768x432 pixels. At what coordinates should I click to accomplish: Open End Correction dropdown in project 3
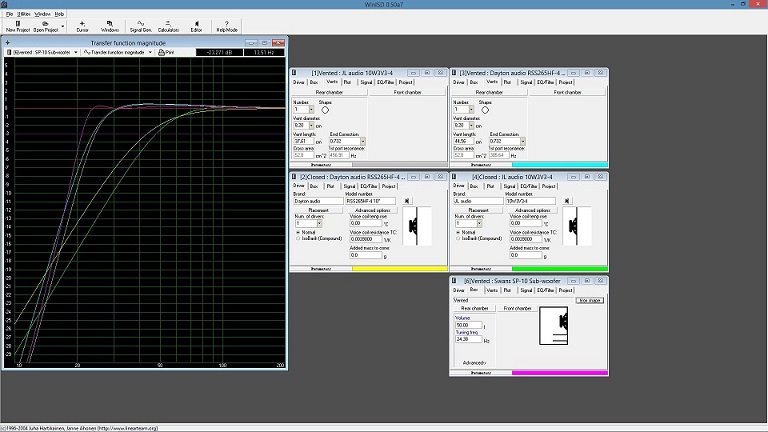click(x=523, y=141)
